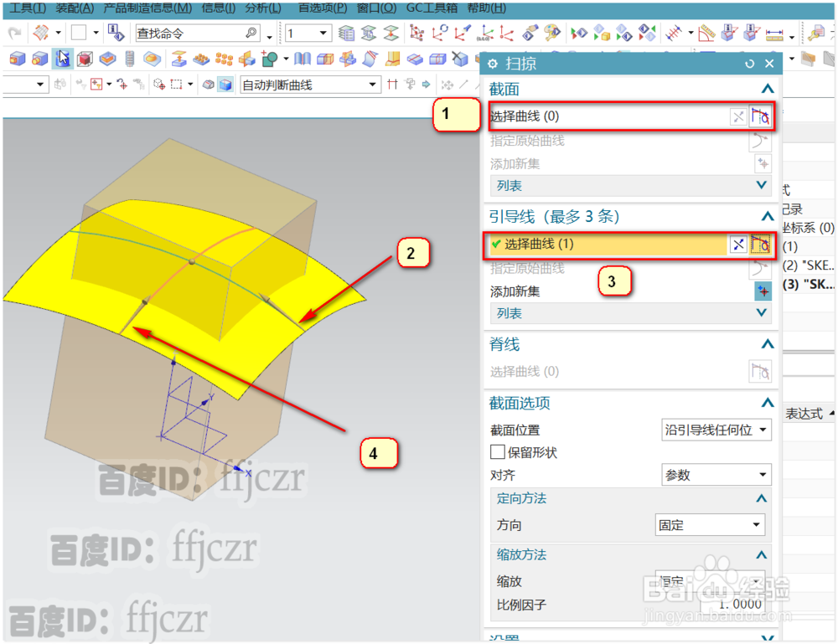Click the reverse direction icon beside 引导线 选择曲线
This screenshot has height=644, width=838.
737,244
